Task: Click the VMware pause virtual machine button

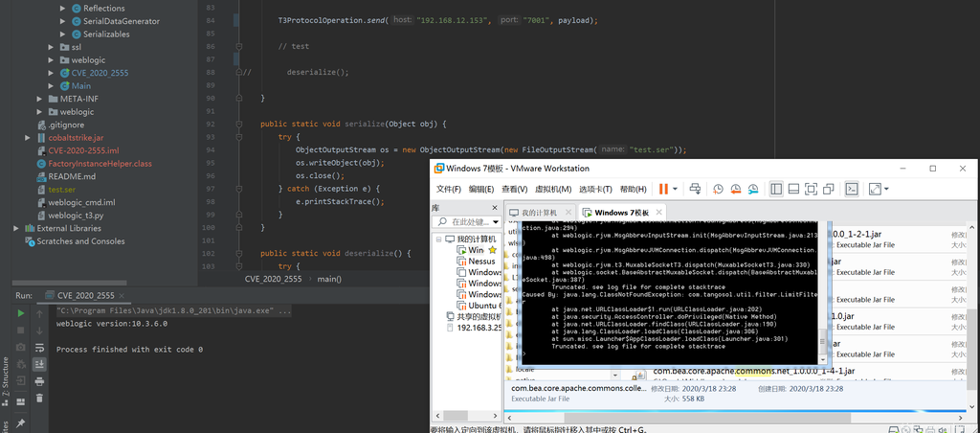Action: (663, 190)
